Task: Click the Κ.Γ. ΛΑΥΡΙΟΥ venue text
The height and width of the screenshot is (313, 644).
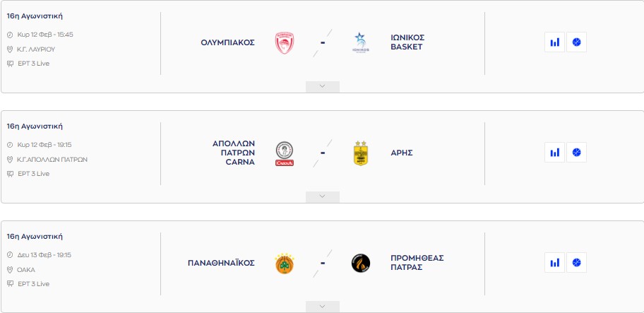Action: [36, 49]
